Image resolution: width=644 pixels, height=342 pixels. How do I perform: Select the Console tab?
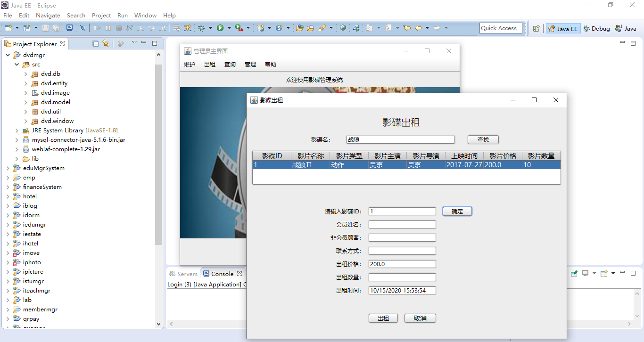coord(222,274)
